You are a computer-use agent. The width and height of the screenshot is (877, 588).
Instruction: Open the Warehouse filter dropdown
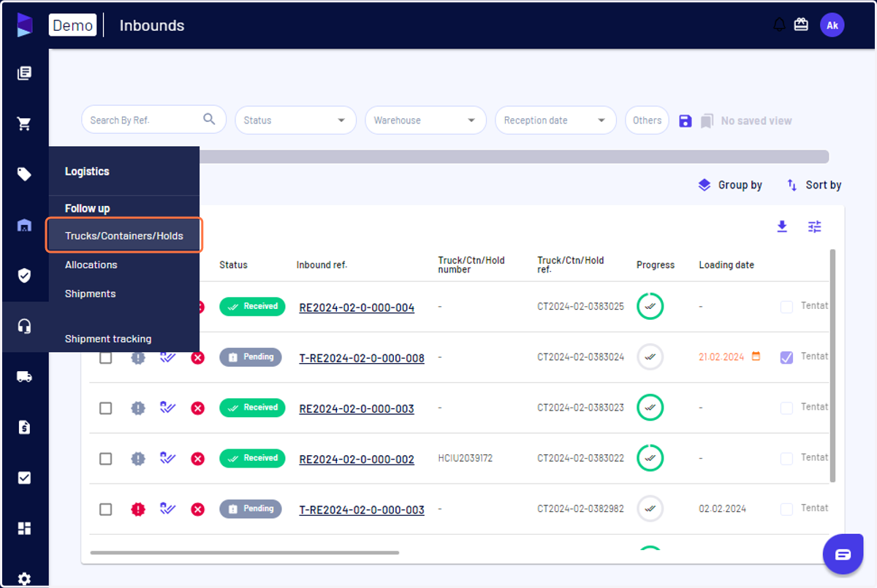(425, 121)
